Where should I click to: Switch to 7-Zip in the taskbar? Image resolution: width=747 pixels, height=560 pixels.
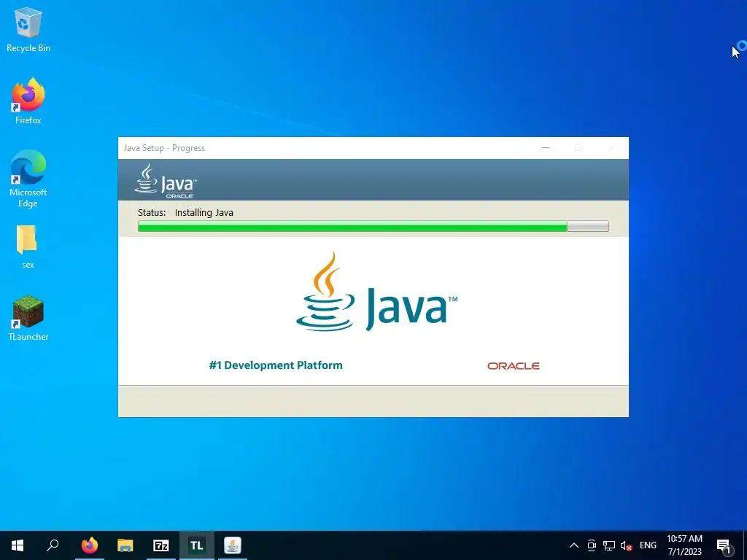[x=161, y=545]
